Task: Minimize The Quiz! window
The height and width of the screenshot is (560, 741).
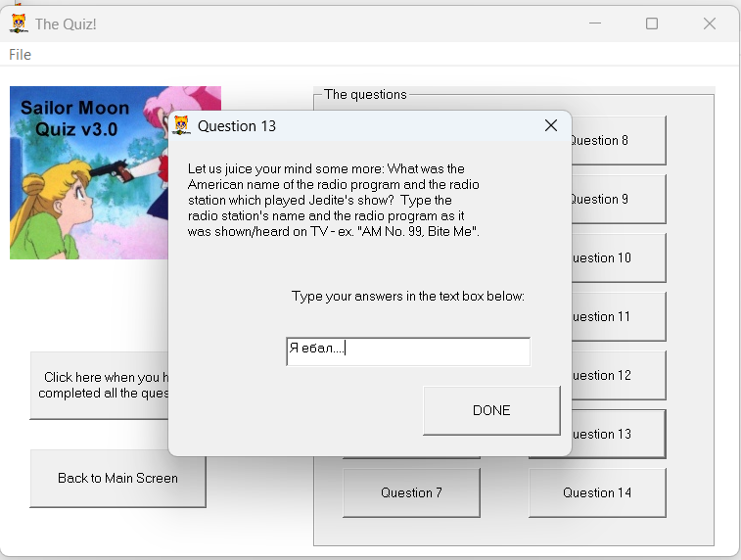Action: (x=594, y=23)
